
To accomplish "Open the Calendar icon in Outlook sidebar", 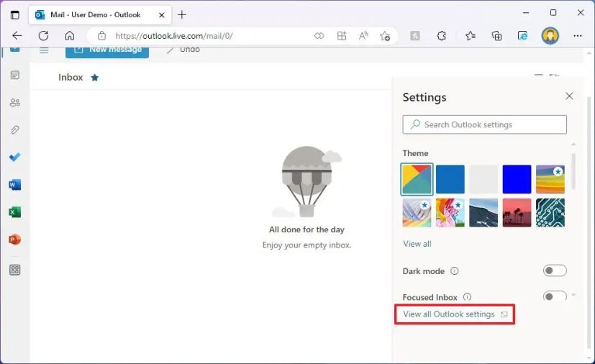I will click(x=15, y=75).
